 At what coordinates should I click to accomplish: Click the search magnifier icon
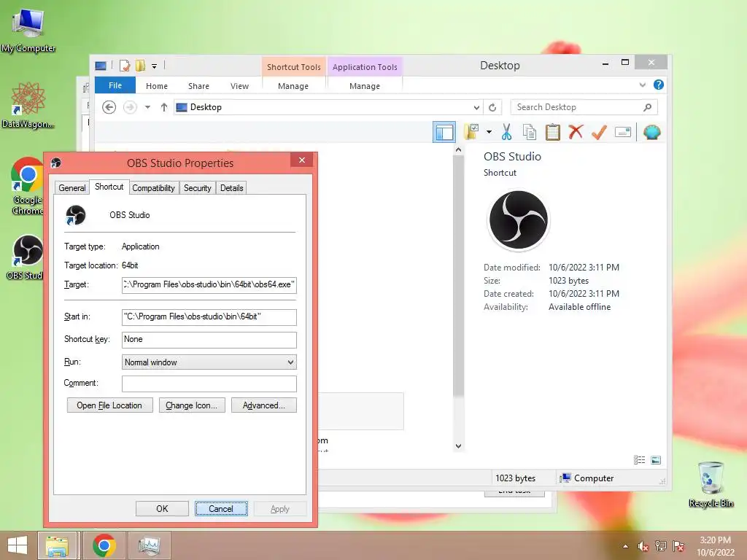[648, 107]
